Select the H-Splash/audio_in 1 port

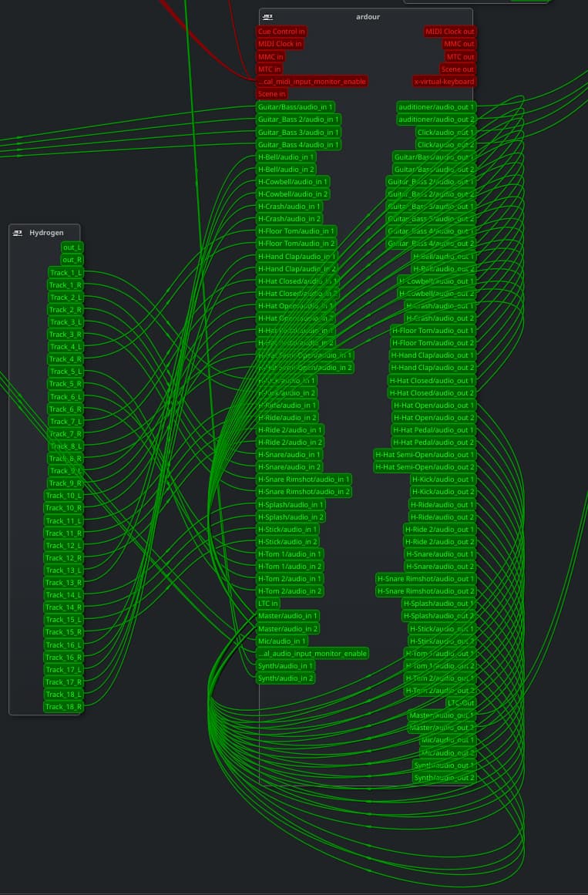[291, 504]
